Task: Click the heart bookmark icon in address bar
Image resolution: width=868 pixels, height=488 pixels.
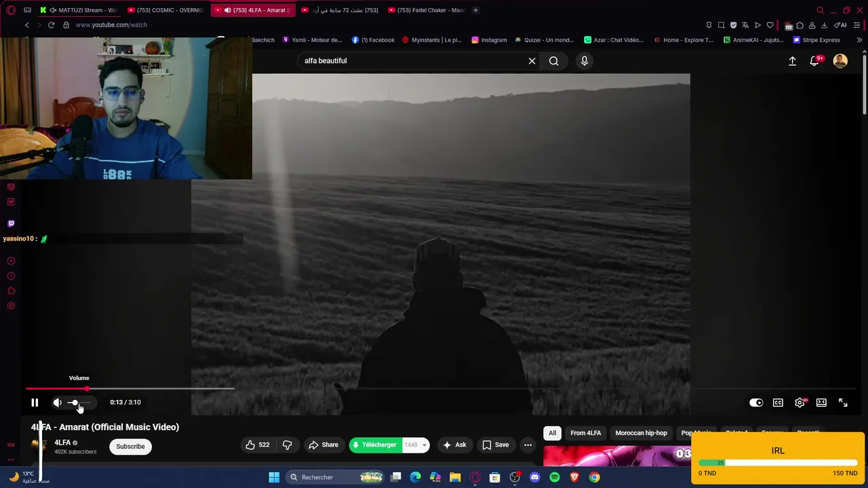Action: pos(770,25)
